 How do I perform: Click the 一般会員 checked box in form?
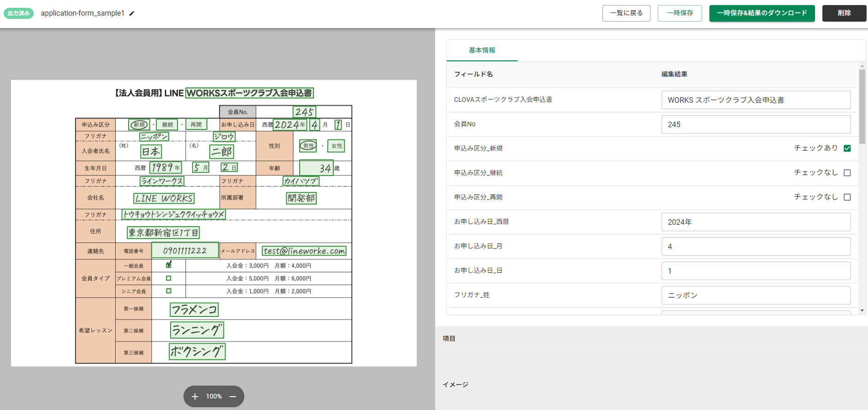click(x=169, y=265)
